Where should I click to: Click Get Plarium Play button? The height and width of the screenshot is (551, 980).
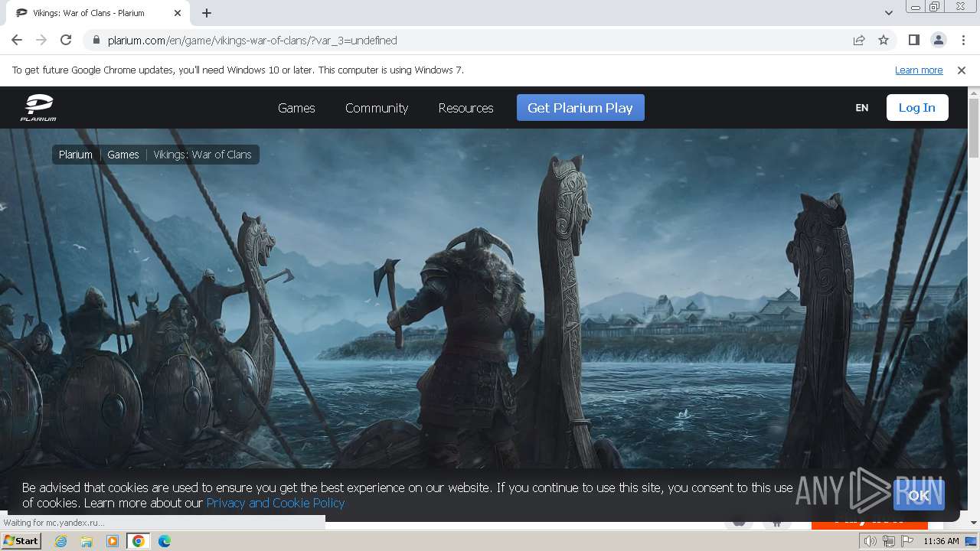point(580,108)
